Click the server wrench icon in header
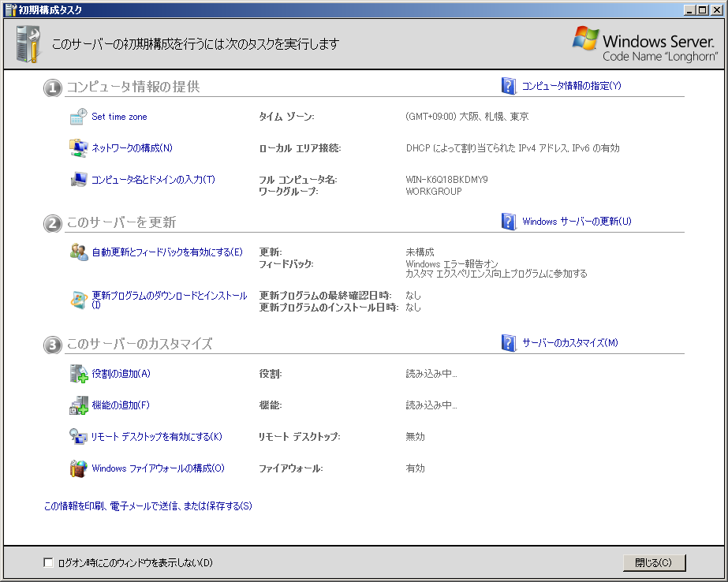 click(x=28, y=44)
